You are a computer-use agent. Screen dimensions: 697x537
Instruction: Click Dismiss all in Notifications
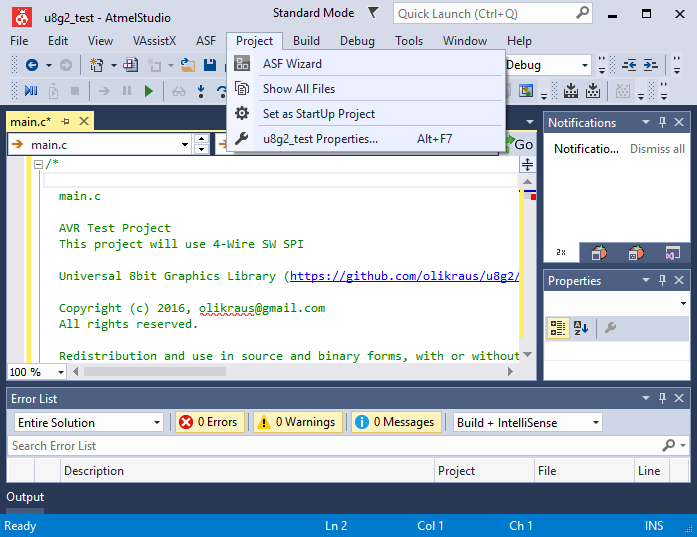tap(657, 149)
